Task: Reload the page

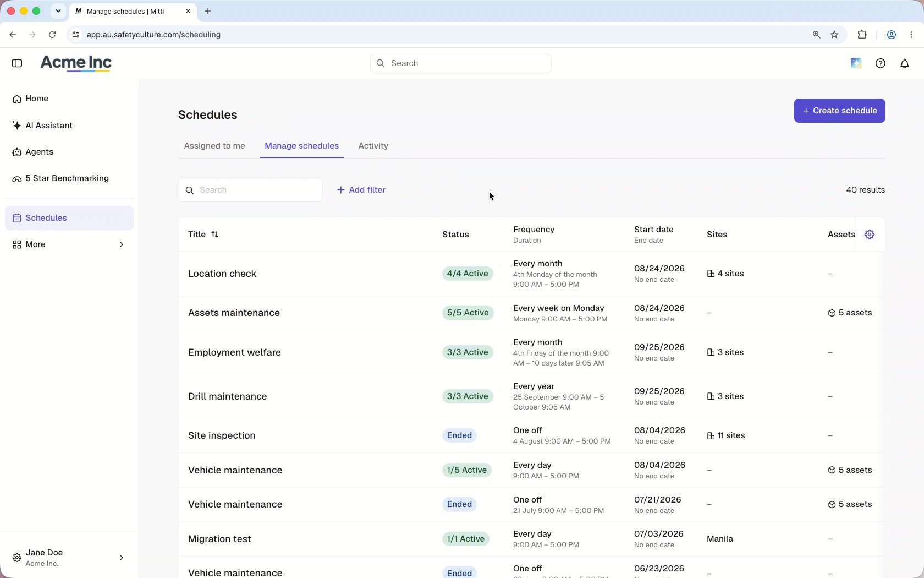Action: click(x=52, y=35)
